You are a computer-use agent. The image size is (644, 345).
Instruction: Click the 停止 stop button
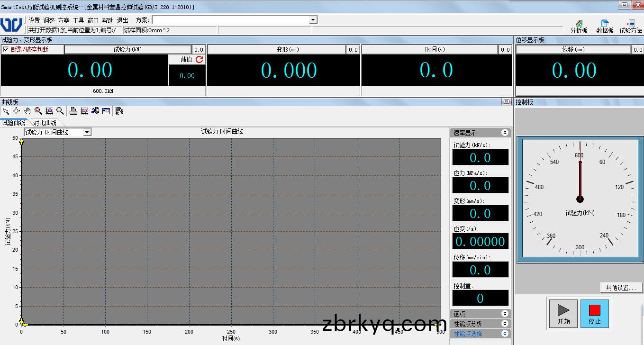click(x=595, y=313)
